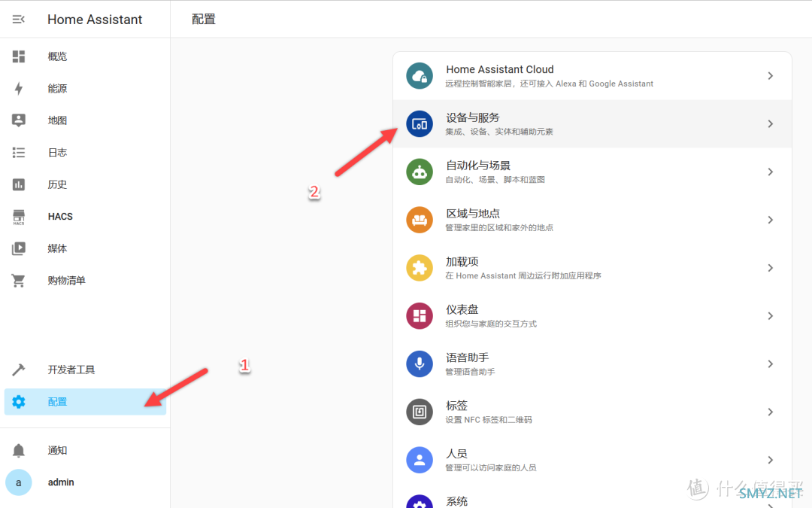Click the Home Assistant title text
Screen dimensions: 812x508
pyautogui.click(x=95, y=19)
